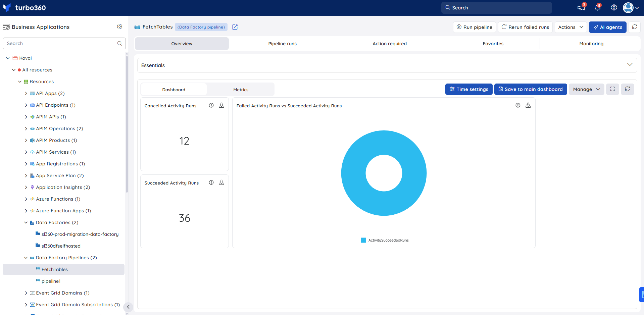This screenshot has height=315, width=644.
Task: Click the sidebar vertical scrollbar
Action: (x=127, y=124)
